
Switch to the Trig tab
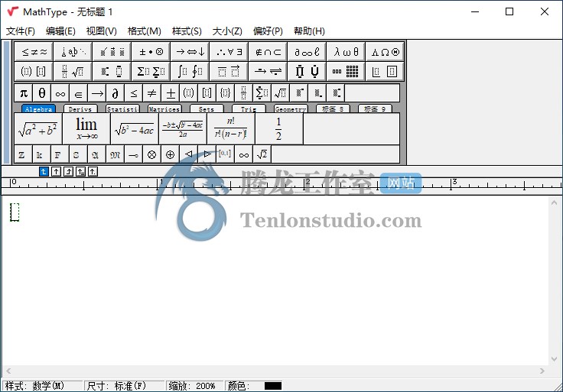click(249, 109)
